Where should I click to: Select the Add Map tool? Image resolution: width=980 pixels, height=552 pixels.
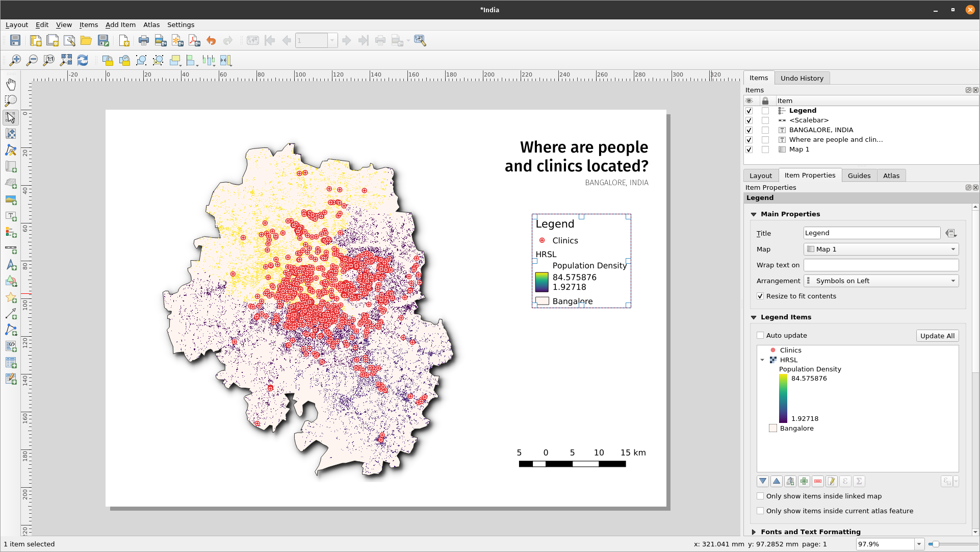11,166
